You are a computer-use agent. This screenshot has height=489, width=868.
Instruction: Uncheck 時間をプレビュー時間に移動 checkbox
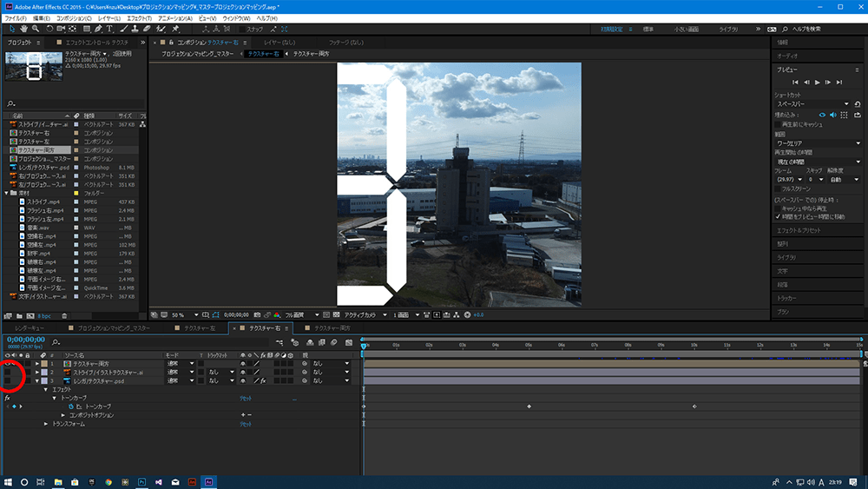[x=778, y=216]
